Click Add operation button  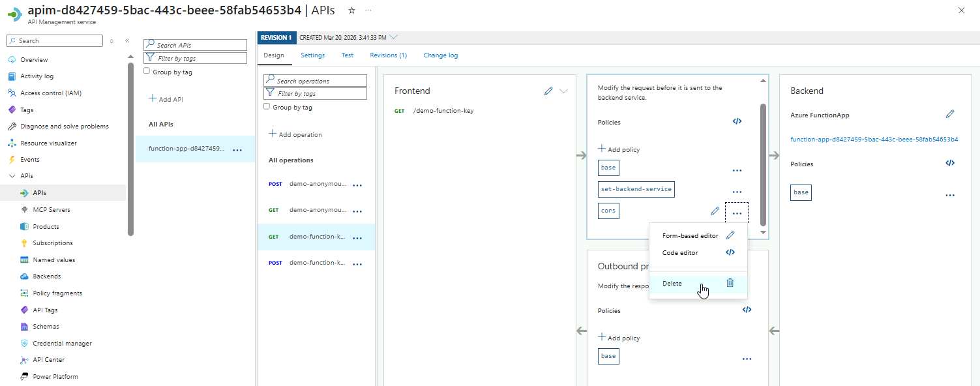[295, 134]
